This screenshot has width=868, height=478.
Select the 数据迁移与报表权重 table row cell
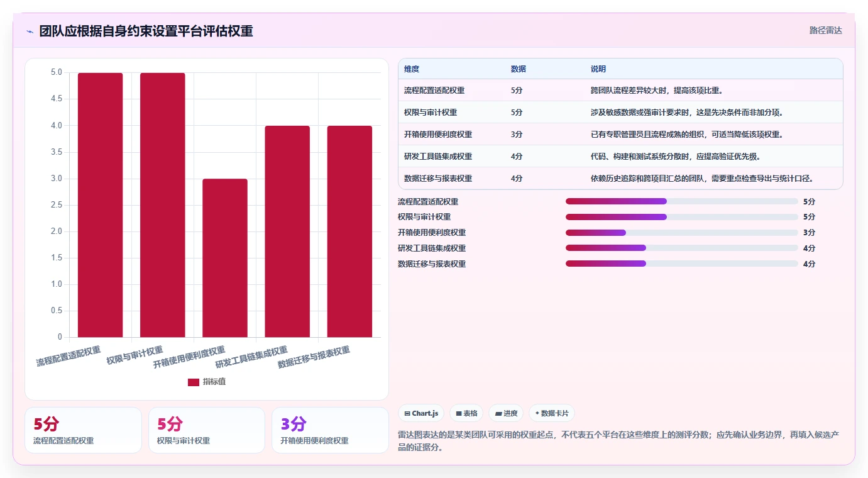(x=438, y=179)
